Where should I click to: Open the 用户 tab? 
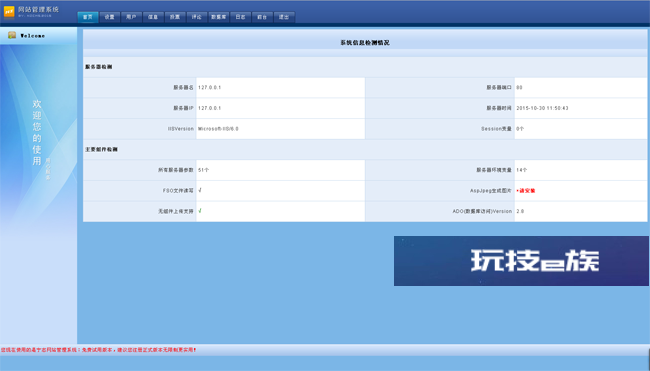tap(131, 17)
